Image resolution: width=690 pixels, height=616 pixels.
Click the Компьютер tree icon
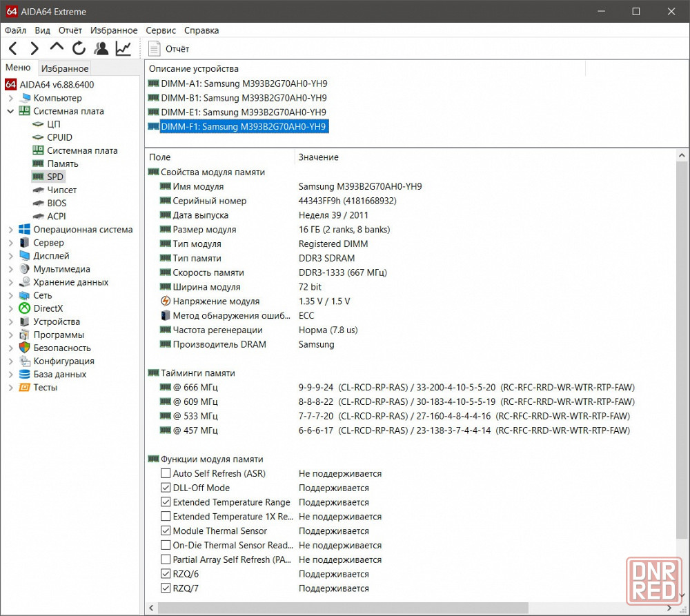click(25, 98)
